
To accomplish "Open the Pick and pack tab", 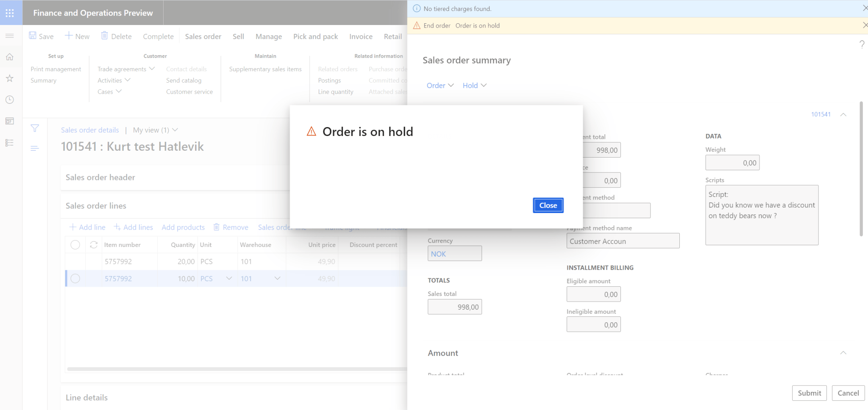I will click(x=315, y=36).
